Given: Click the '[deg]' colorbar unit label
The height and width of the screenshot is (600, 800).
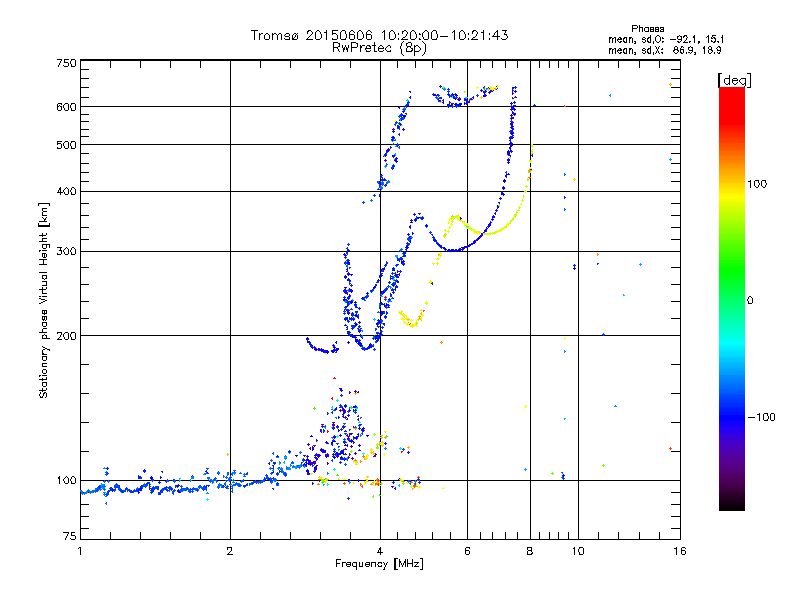Looking at the screenshot, I should 734,80.
